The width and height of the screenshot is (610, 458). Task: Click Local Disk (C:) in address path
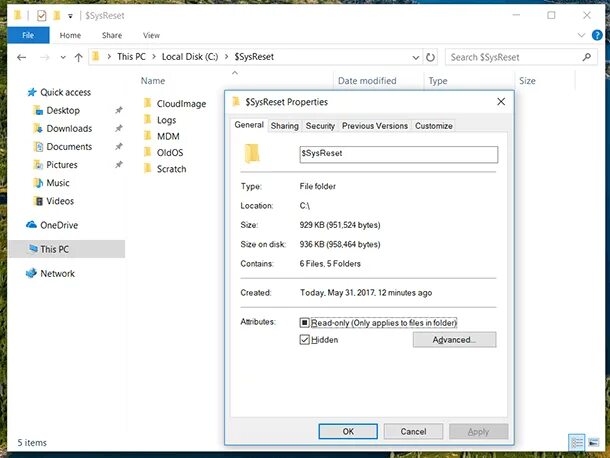pyautogui.click(x=190, y=57)
